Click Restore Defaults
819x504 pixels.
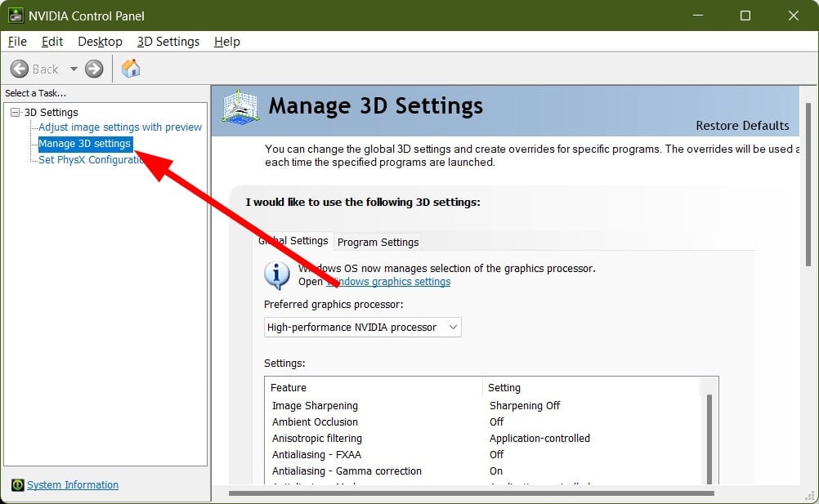tap(742, 126)
